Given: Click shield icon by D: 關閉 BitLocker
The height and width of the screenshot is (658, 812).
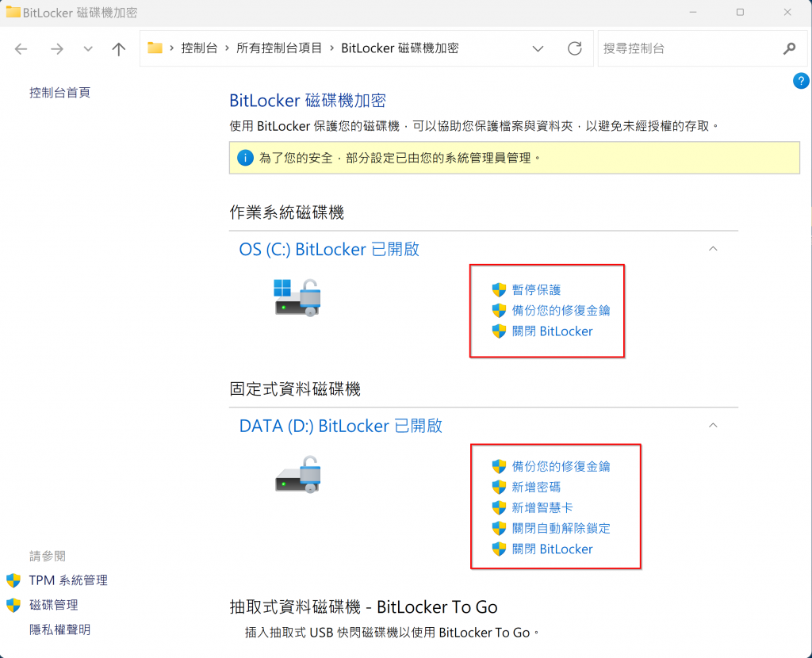Looking at the screenshot, I should coord(499,549).
